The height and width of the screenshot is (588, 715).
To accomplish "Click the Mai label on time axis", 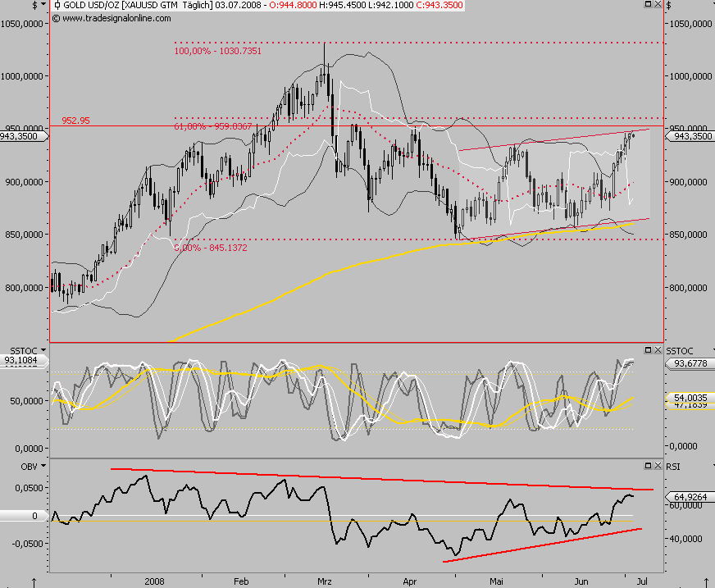I will tap(496, 581).
